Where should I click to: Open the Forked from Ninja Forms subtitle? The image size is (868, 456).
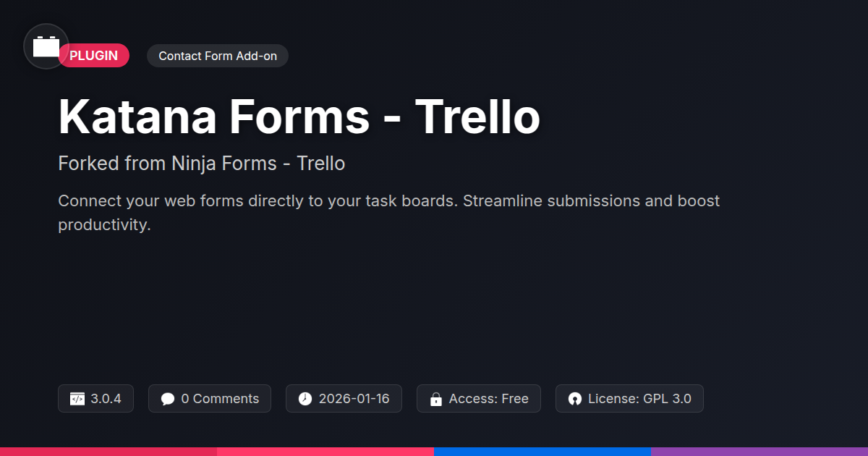[x=201, y=164]
